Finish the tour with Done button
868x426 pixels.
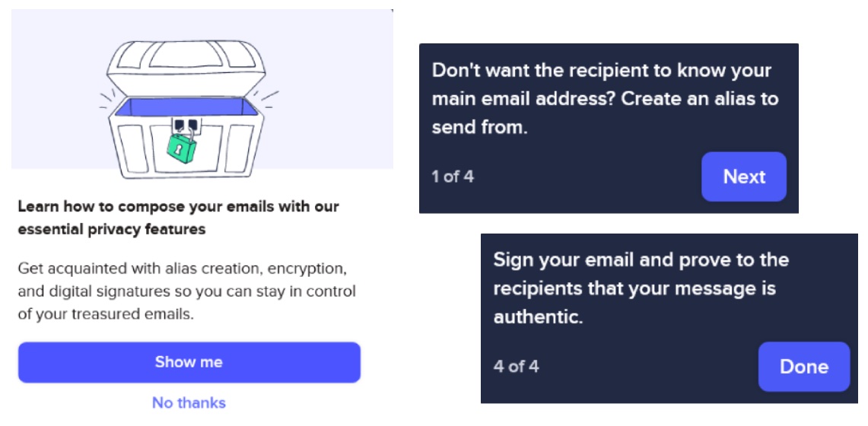point(804,367)
